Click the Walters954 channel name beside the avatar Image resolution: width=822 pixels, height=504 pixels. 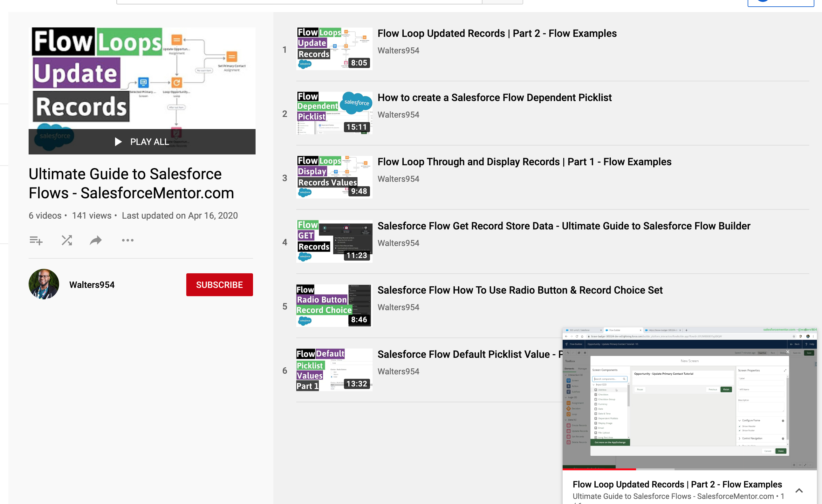tap(92, 284)
